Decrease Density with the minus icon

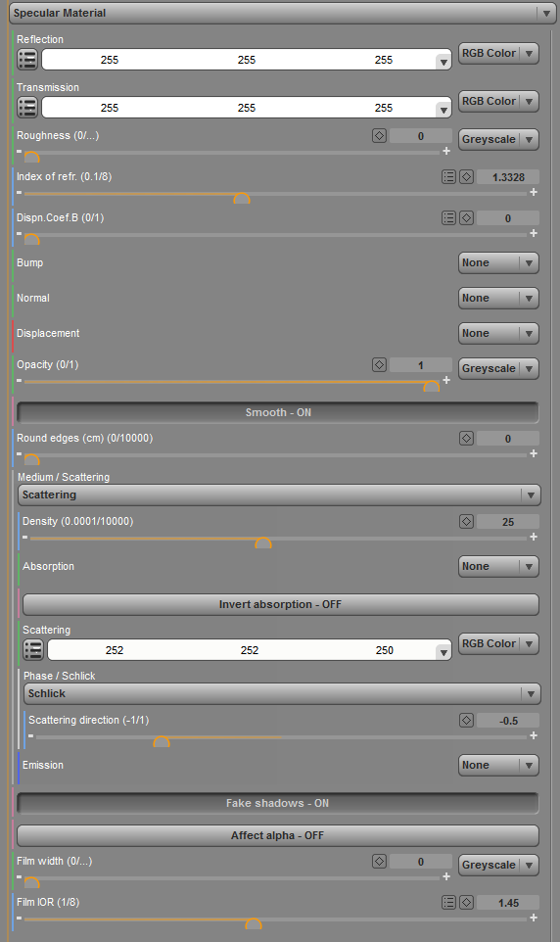(25, 537)
